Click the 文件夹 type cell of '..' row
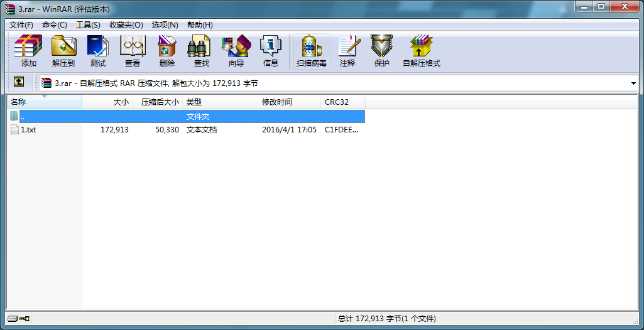 point(198,117)
